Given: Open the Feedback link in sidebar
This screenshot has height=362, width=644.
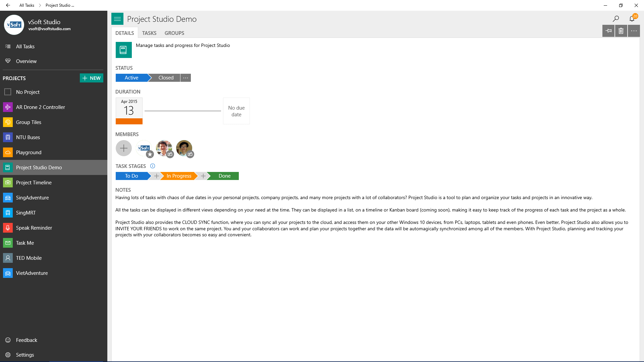Looking at the screenshot, I should click(26, 340).
